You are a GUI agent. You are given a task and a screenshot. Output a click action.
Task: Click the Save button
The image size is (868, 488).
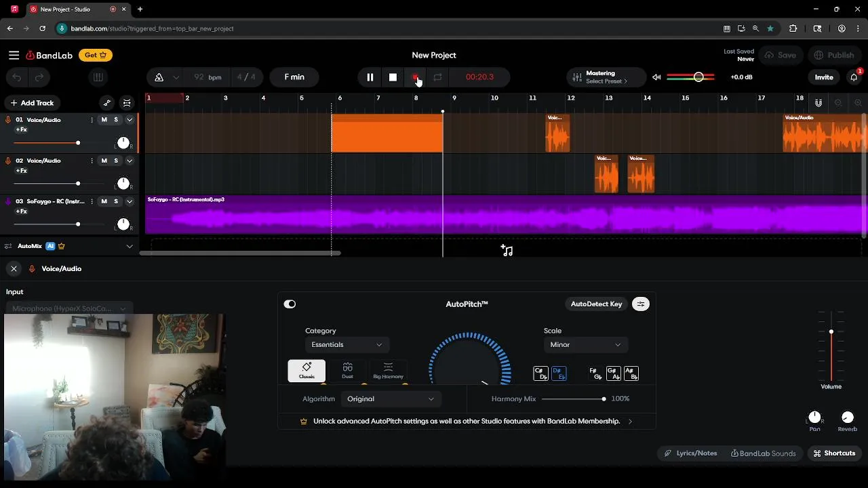point(780,56)
